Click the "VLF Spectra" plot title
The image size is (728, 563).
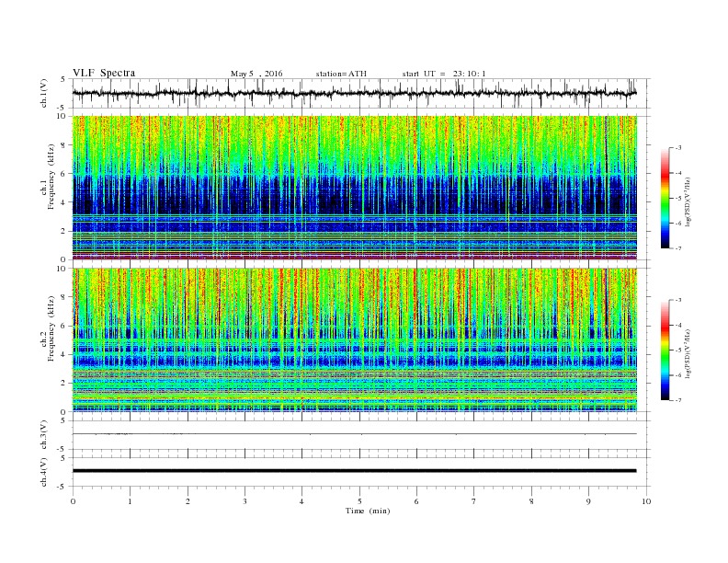point(104,73)
